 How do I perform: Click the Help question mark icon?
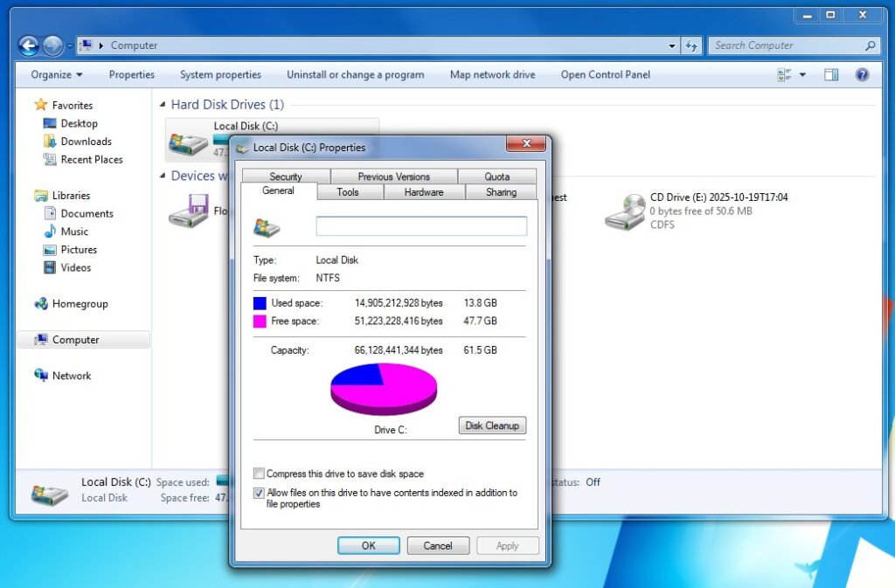[x=862, y=75]
